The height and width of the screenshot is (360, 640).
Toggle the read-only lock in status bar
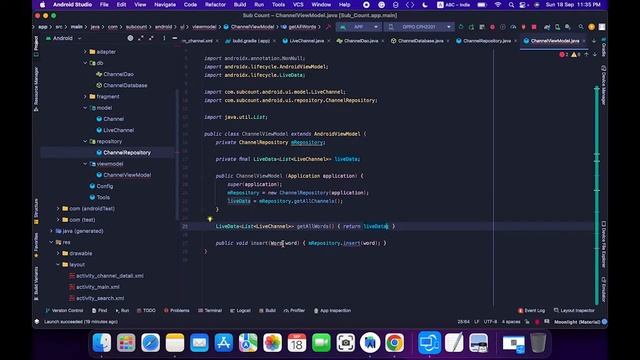pos(527,322)
